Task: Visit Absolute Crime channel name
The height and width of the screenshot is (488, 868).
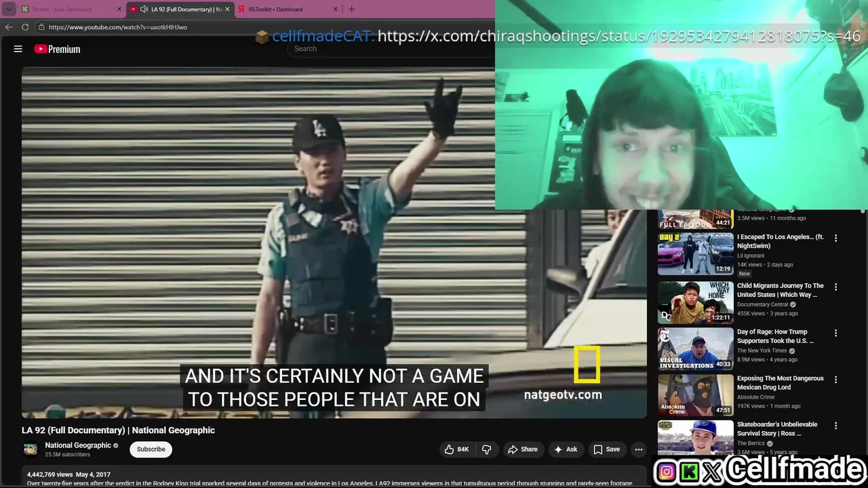Action: click(756, 397)
